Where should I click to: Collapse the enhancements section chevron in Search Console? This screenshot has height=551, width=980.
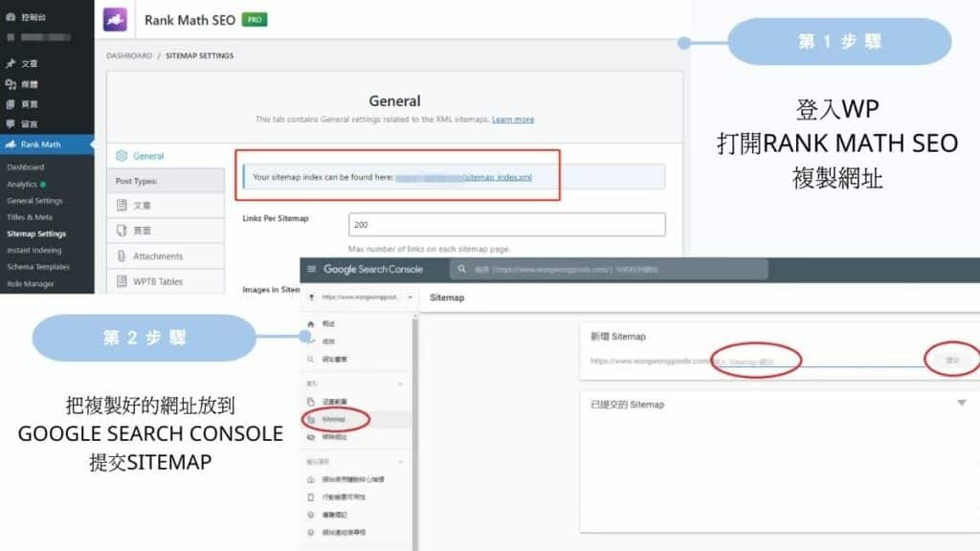tap(401, 462)
